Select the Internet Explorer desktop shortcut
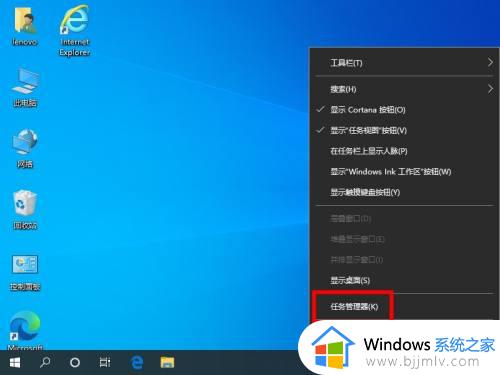 [x=75, y=31]
